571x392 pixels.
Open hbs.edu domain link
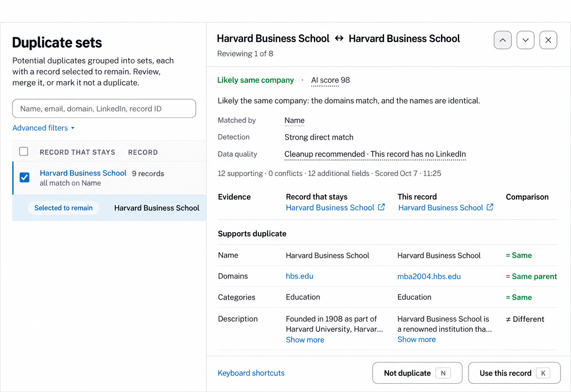tap(300, 276)
